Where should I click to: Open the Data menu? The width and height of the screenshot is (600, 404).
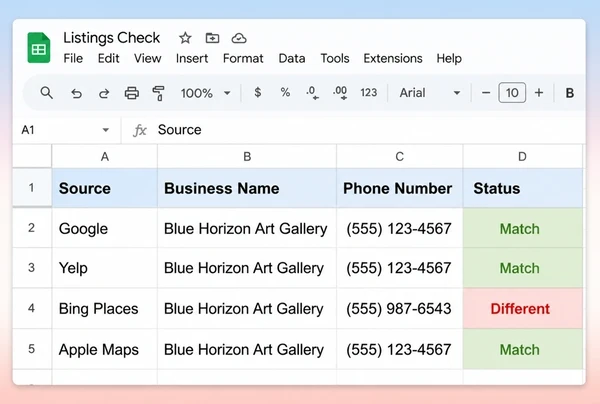click(x=292, y=59)
